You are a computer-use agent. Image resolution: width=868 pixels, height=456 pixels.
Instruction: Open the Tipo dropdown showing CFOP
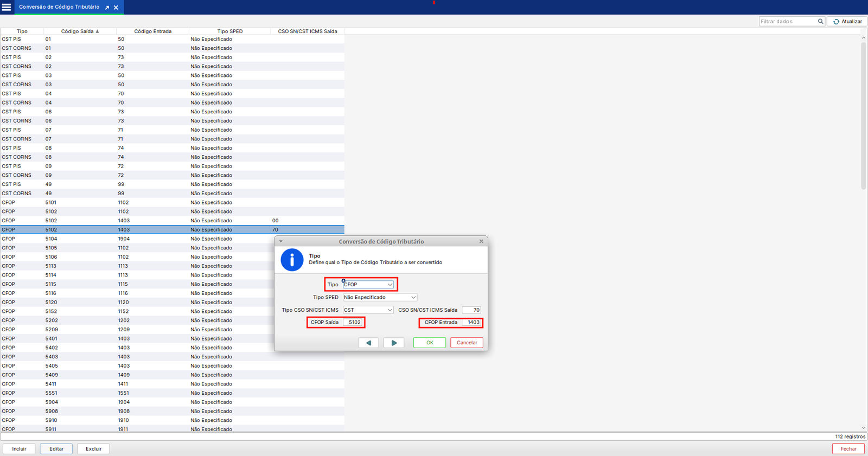tap(368, 285)
